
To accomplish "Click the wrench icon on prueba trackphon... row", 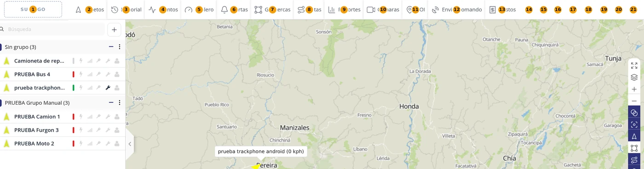I will point(108,88).
